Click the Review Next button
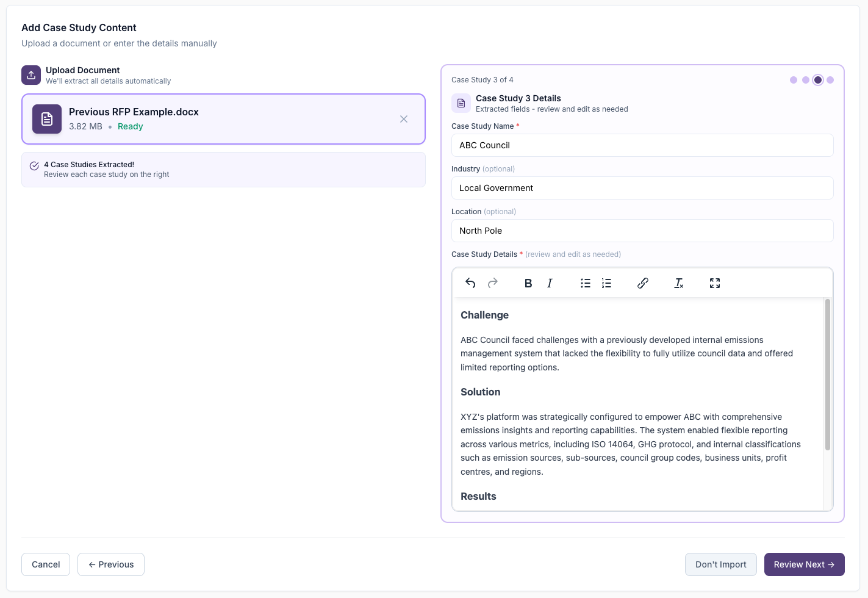Viewport: 868px width, 598px height. (804, 564)
